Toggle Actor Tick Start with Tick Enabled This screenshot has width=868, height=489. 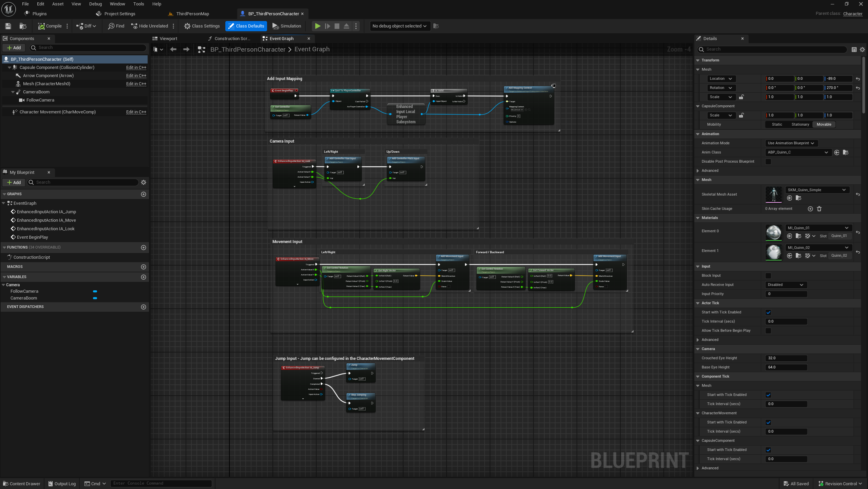pyautogui.click(x=768, y=312)
